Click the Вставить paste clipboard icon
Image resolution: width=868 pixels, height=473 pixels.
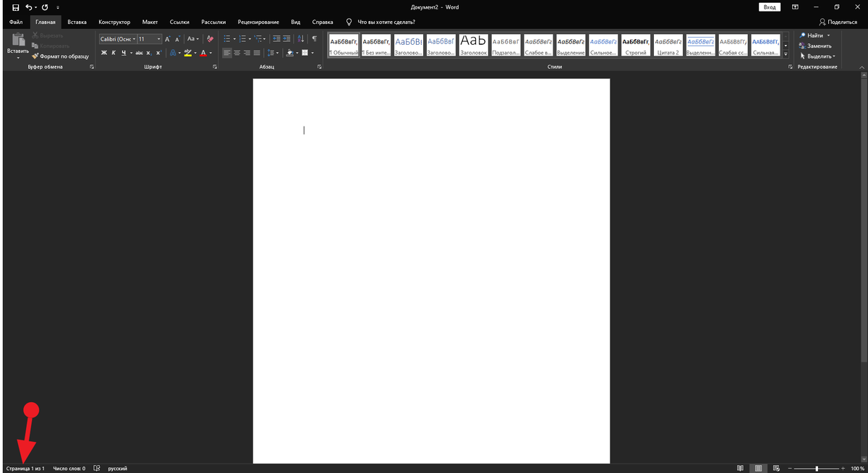[18, 41]
